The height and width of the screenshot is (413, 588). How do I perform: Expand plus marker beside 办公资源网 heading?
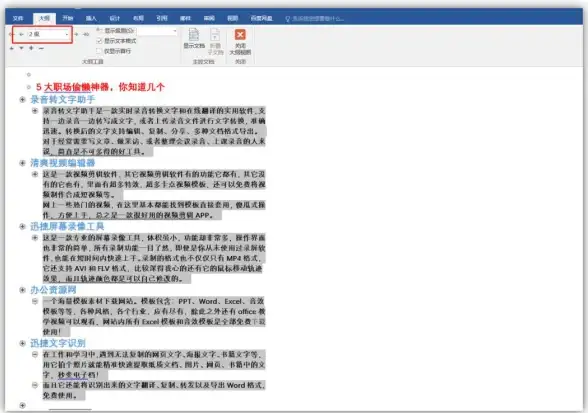[x=22, y=290]
